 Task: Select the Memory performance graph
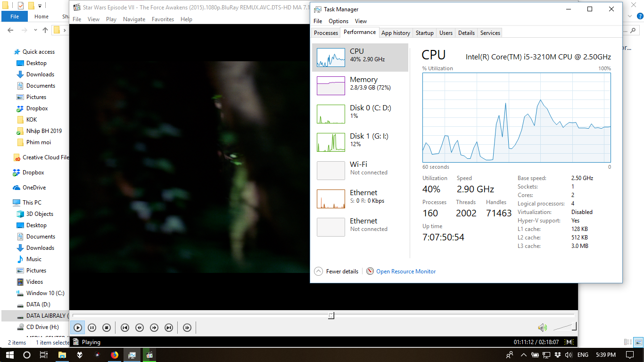pos(360,86)
